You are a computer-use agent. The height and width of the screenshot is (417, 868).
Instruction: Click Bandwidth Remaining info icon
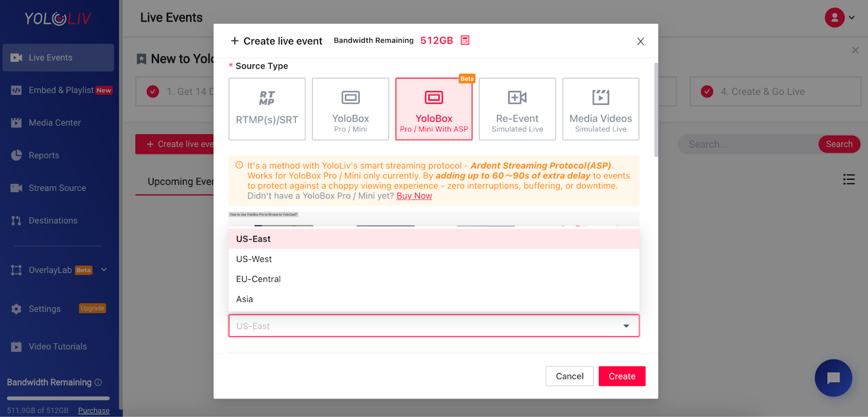point(98,382)
